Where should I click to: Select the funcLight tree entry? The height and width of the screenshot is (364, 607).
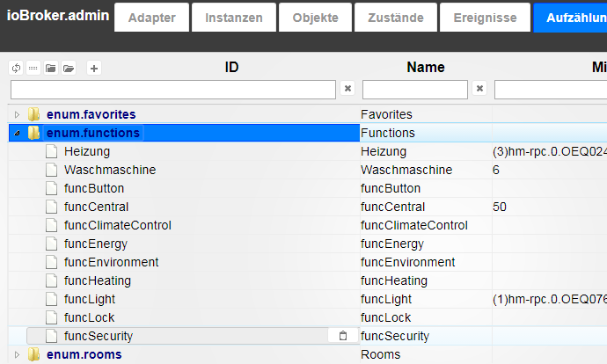pos(89,299)
